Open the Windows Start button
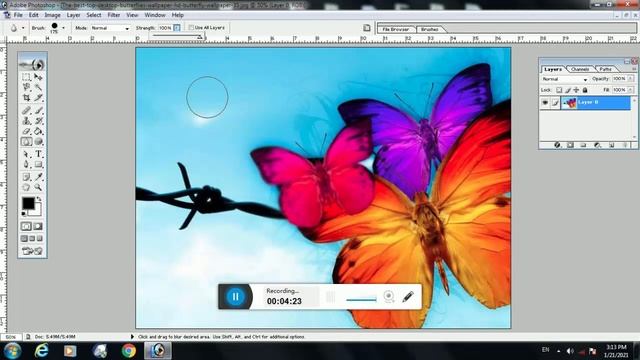640x360 pixels. click(12, 351)
